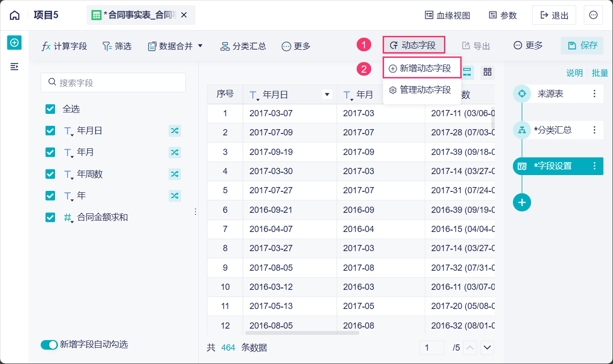This screenshot has height=364, width=613.
Task: Click the 来源表 target icon
Action: pyautogui.click(x=522, y=94)
